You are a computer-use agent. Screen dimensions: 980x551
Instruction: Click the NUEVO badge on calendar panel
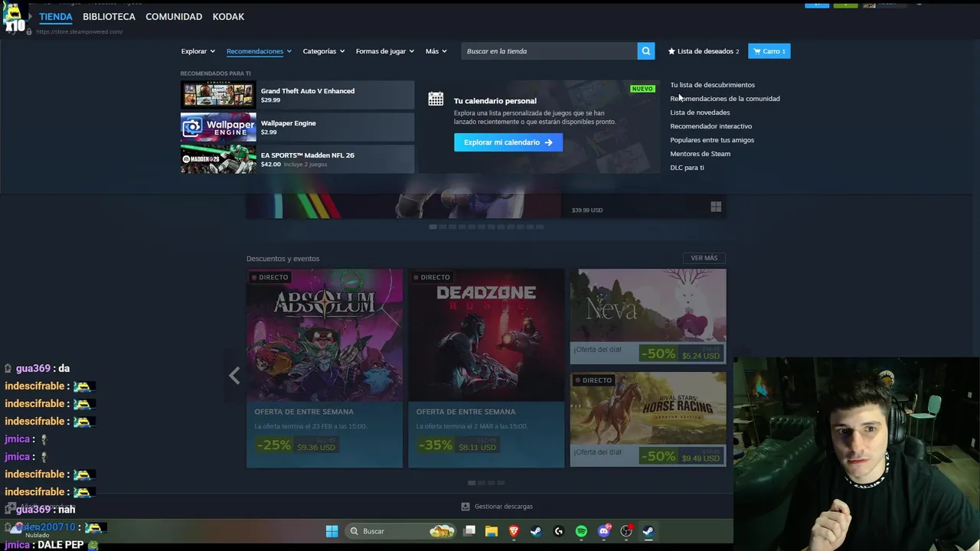pyautogui.click(x=642, y=89)
